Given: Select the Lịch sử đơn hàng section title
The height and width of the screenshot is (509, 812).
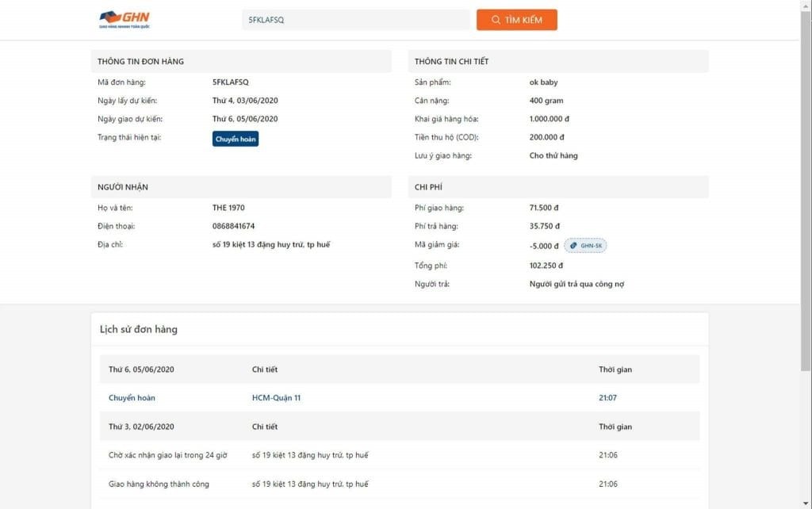Looking at the screenshot, I should (140, 330).
